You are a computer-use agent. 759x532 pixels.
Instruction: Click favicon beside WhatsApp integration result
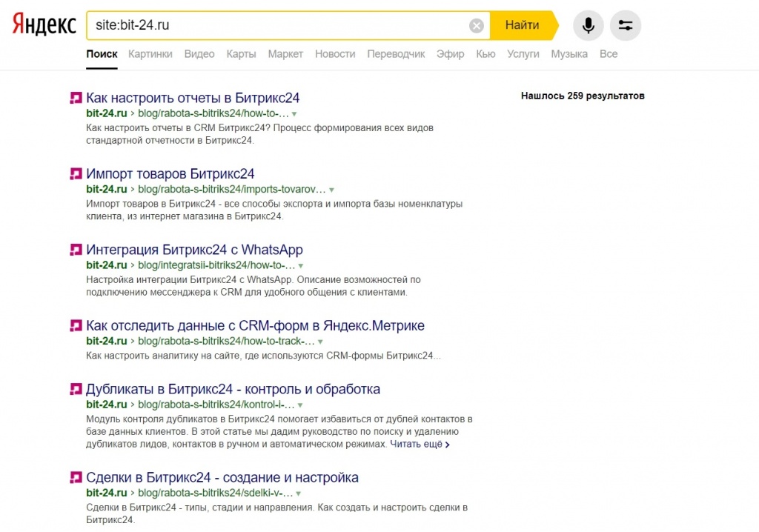click(75, 250)
